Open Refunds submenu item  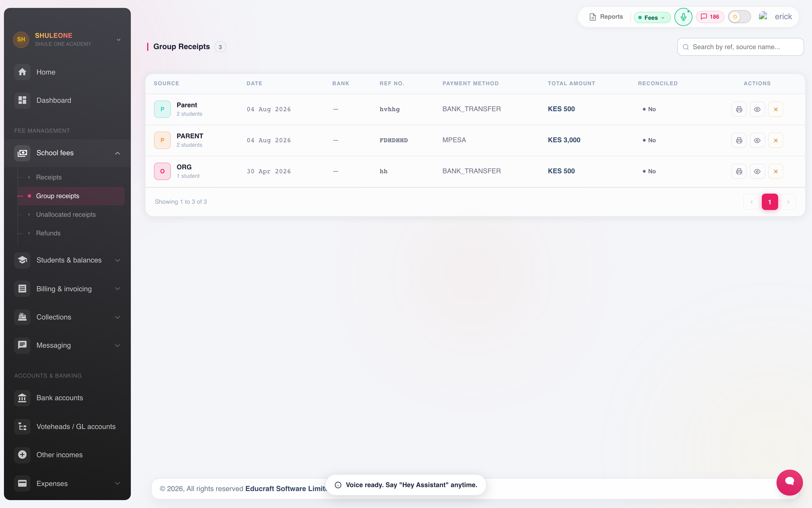(x=48, y=233)
